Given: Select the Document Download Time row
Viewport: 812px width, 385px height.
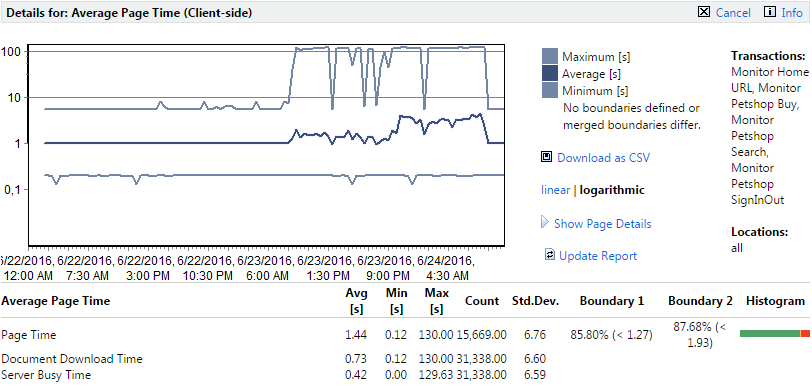Looking at the screenshot, I should coord(406,359).
